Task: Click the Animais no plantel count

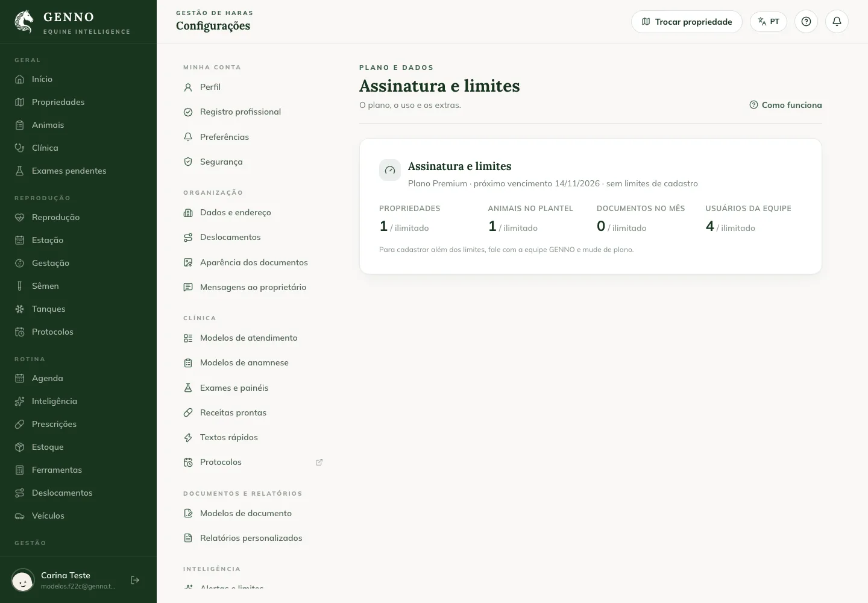Action: [x=512, y=227]
